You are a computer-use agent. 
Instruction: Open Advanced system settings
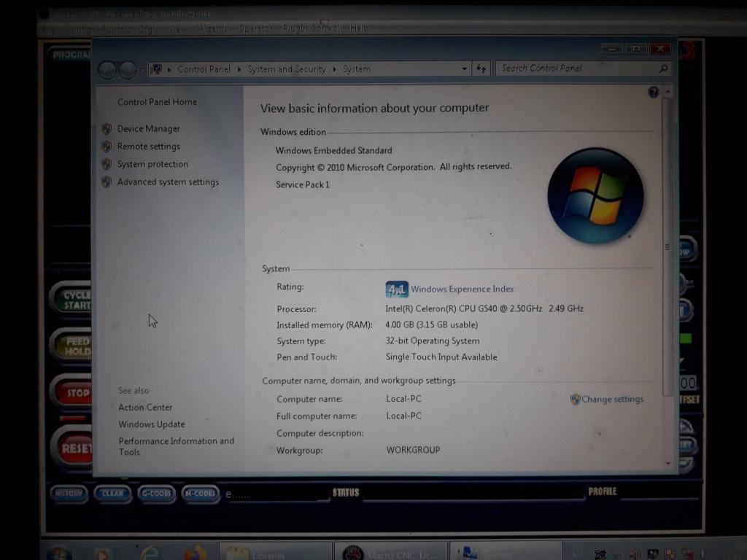[168, 182]
